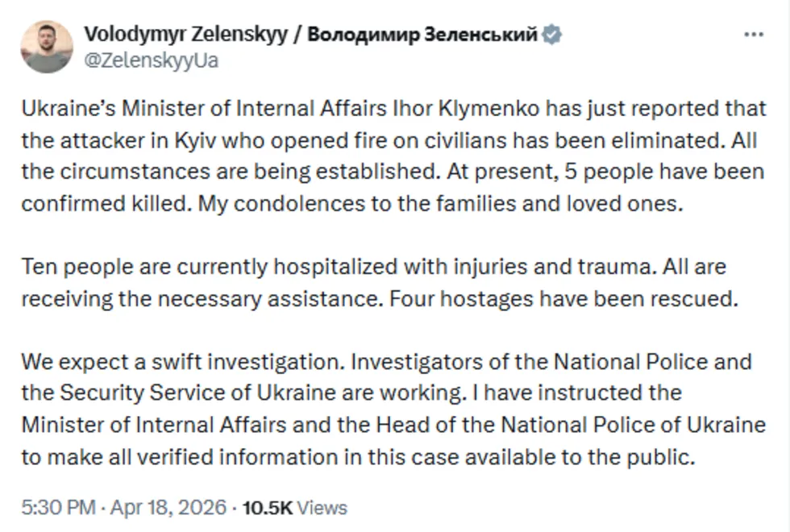The height and width of the screenshot is (532, 790).
Task: Click the text Four hostages have been rescued
Action: click(563, 299)
